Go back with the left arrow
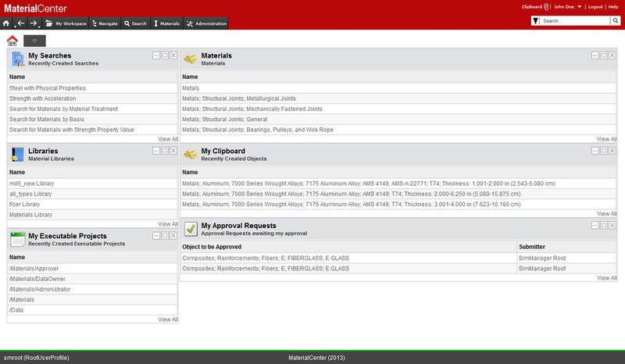625x364 pixels. point(20,23)
